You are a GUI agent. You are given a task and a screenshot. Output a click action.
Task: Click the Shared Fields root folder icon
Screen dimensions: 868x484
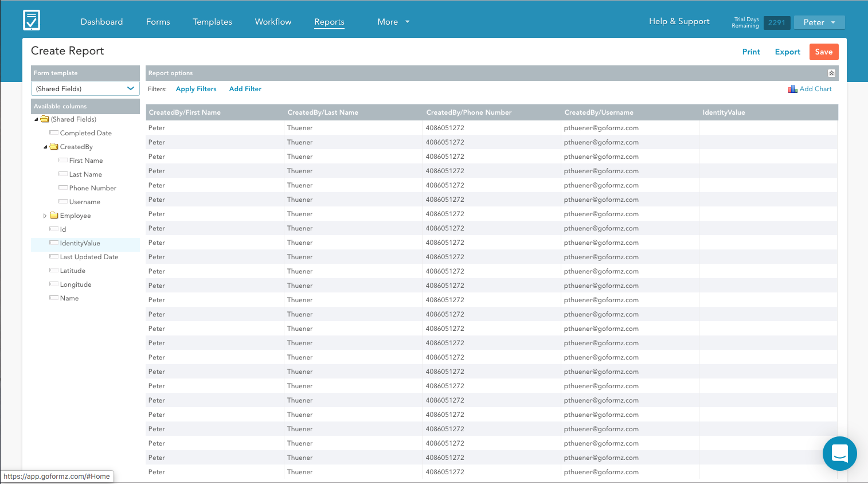(x=45, y=119)
